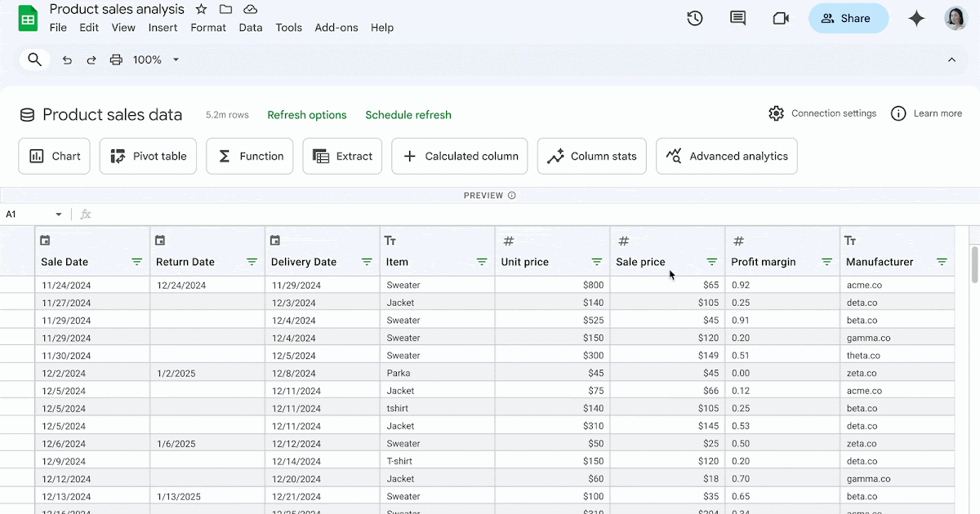
Task: Open version history
Action: tap(695, 17)
